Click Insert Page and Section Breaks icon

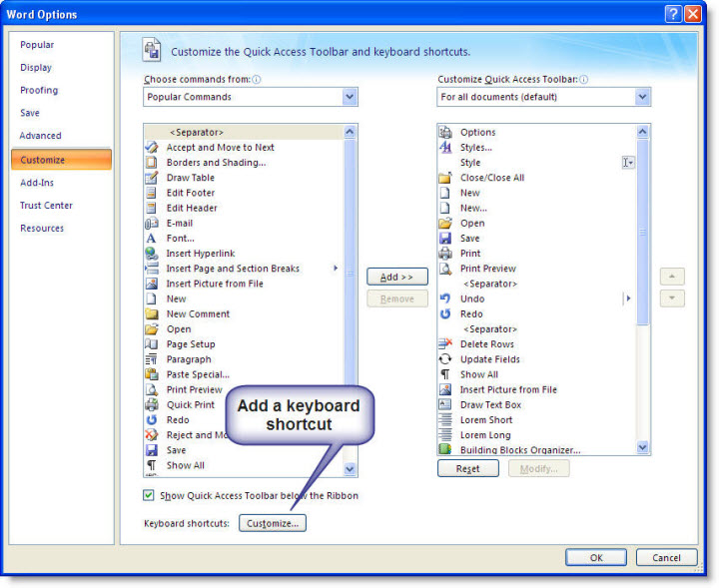152,269
